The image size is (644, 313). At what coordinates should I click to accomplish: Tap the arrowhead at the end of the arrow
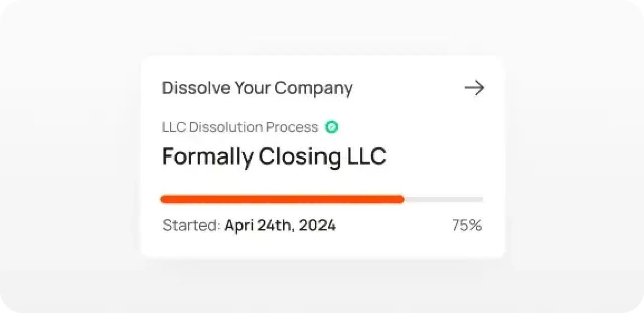coord(479,88)
